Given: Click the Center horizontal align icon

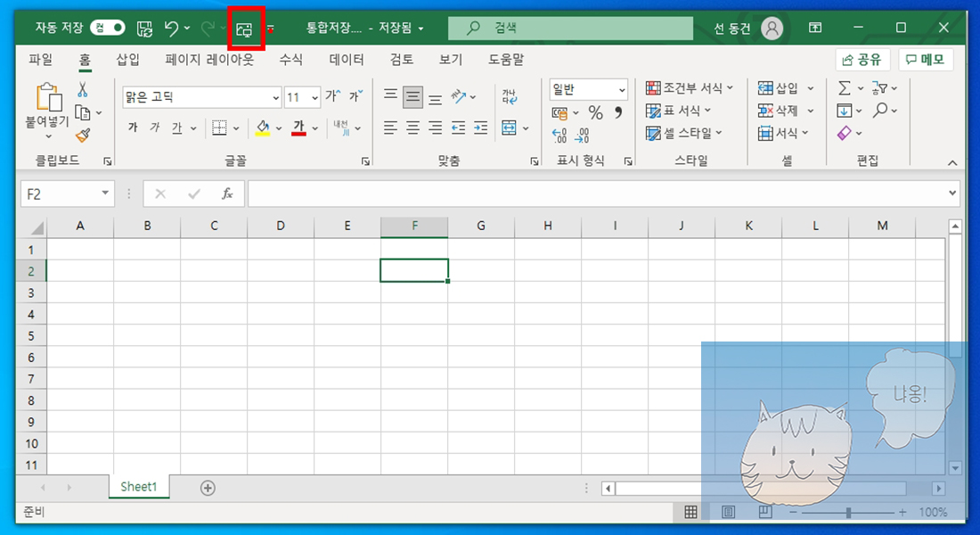Looking at the screenshot, I should point(413,128).
